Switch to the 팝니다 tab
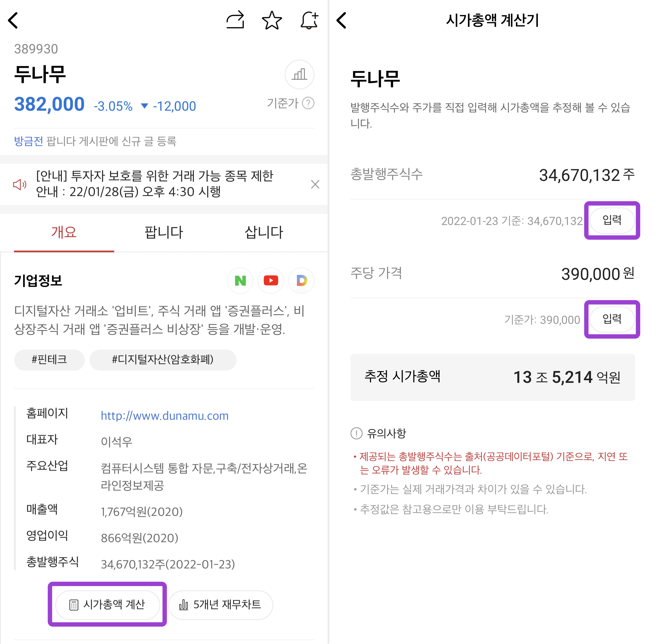 coord(164,232)
